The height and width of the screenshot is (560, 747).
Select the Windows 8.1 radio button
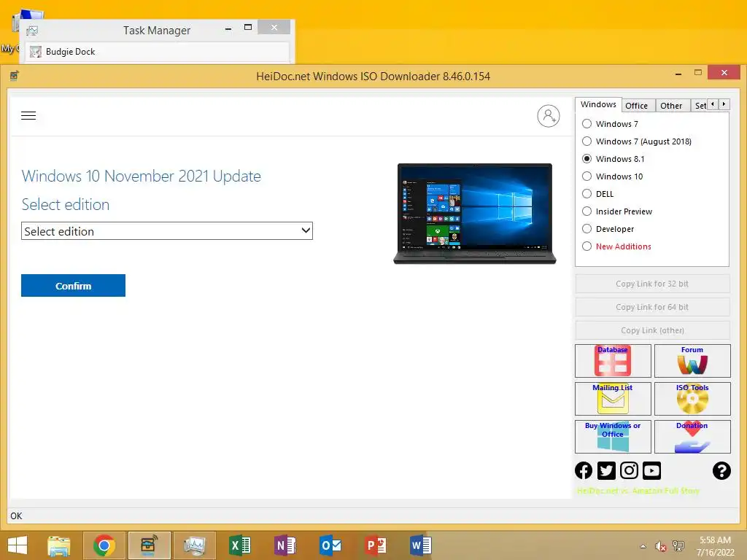point(587,158)
